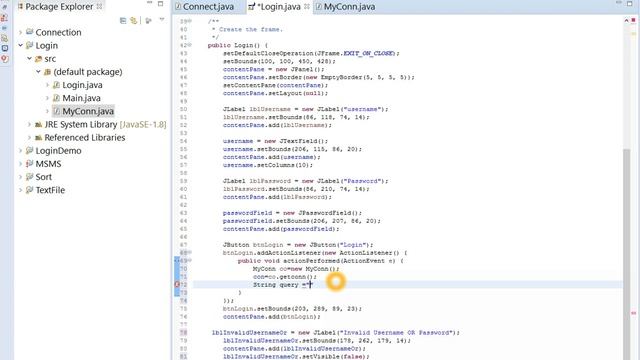Expand Login.java in the tree

coord(47,85)
